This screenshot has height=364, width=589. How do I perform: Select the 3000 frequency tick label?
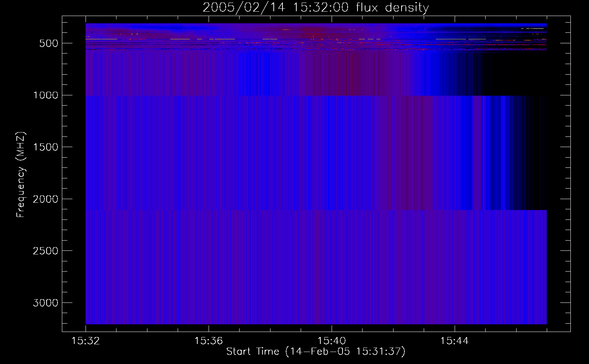click(x=46, y=303)
